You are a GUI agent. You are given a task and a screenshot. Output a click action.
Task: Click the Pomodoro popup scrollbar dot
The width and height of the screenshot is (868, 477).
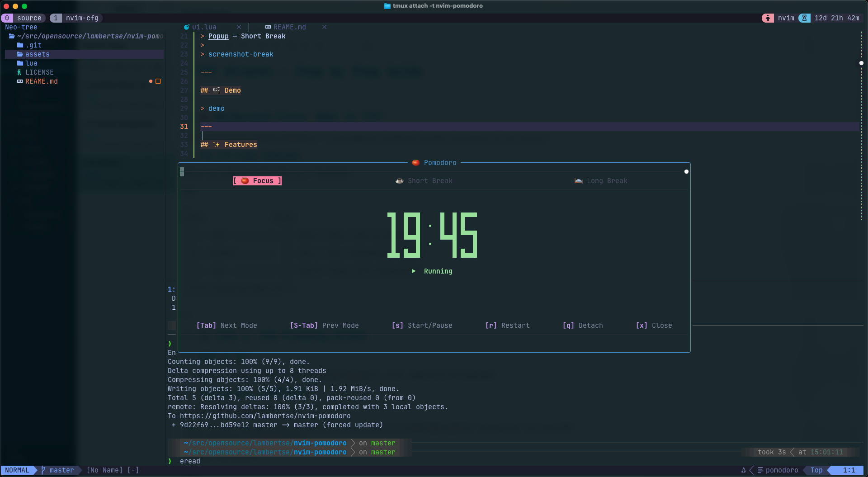pyautogui.click(x=686, y=172)
